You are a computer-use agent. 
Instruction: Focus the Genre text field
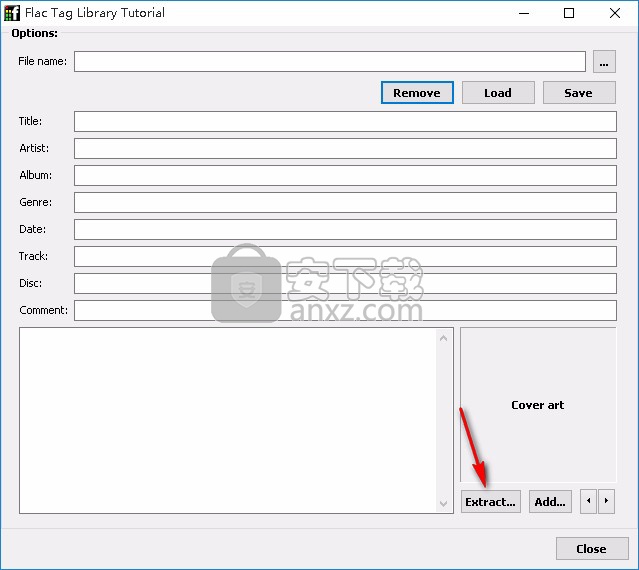(x=345, y=202)
